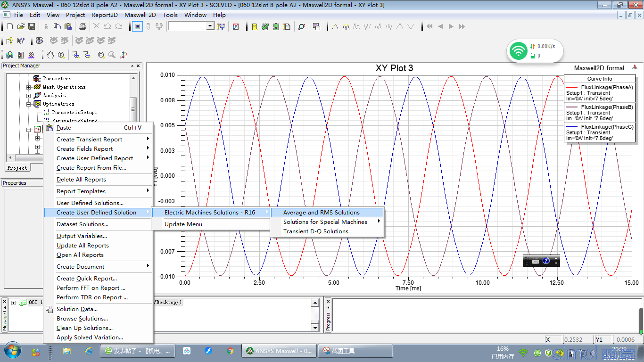Click message window scroll down arrow
Viewport: 644px width, 362px height.
[x=315, y=328]
